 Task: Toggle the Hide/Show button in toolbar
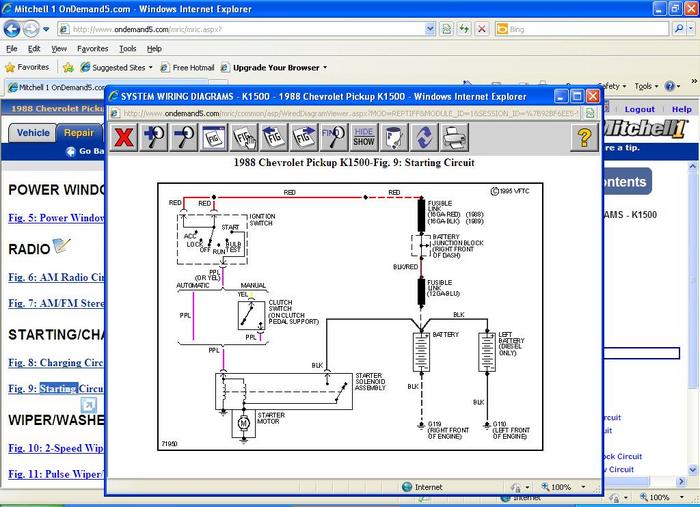pos(364,137)
